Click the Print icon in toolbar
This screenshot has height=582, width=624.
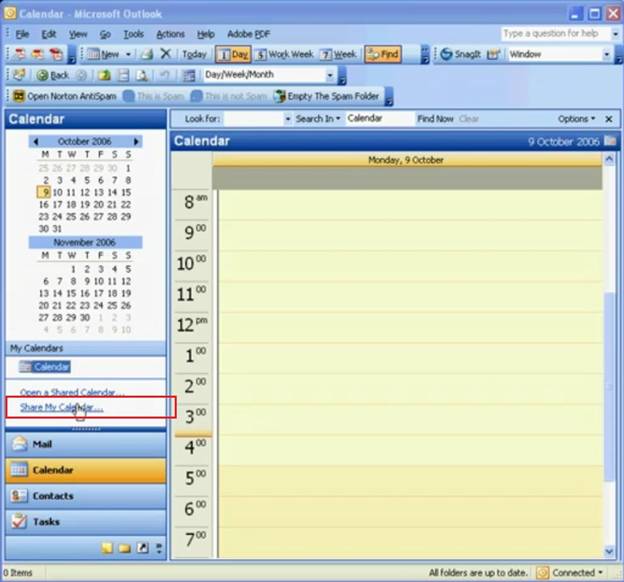point(147,54)
